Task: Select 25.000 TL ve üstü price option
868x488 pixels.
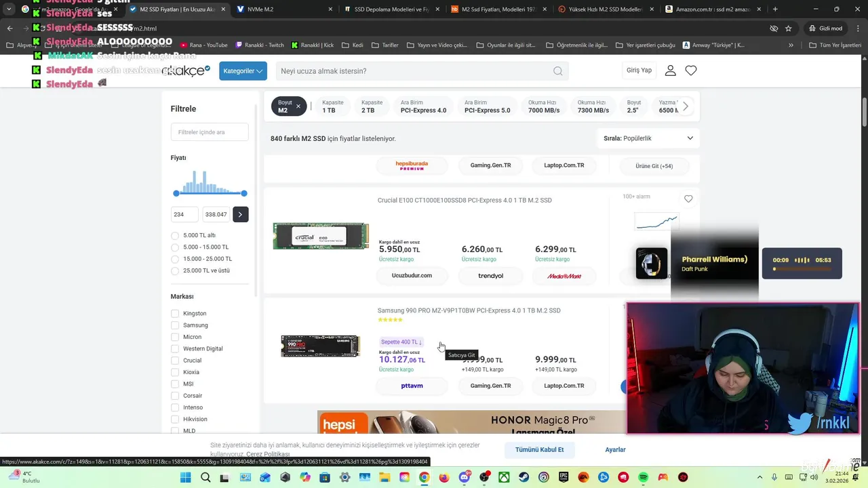Action: pos(175,270)
